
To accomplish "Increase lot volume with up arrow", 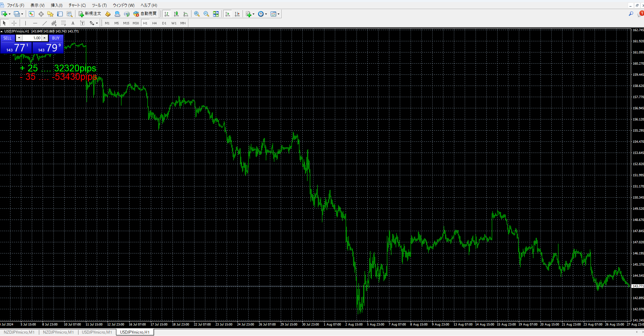I will 45,38.
